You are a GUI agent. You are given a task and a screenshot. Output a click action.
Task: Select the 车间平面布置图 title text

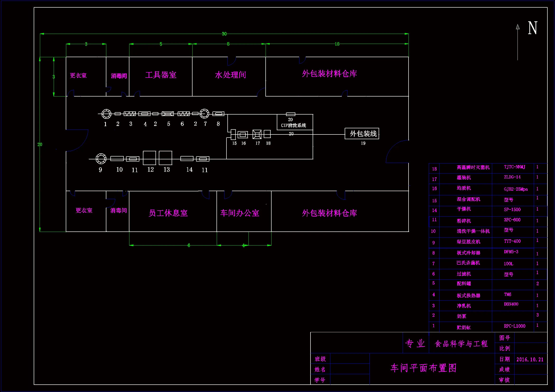(x=423, y=368)
